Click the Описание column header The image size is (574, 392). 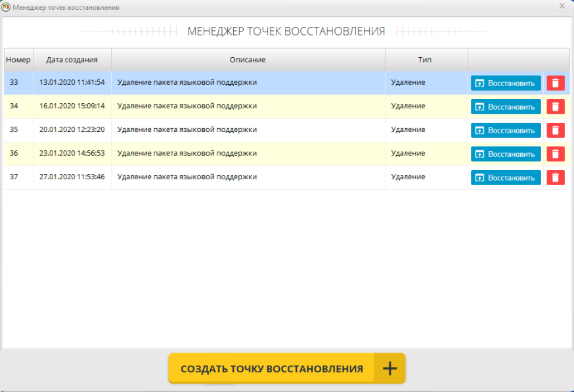point(248,60)
